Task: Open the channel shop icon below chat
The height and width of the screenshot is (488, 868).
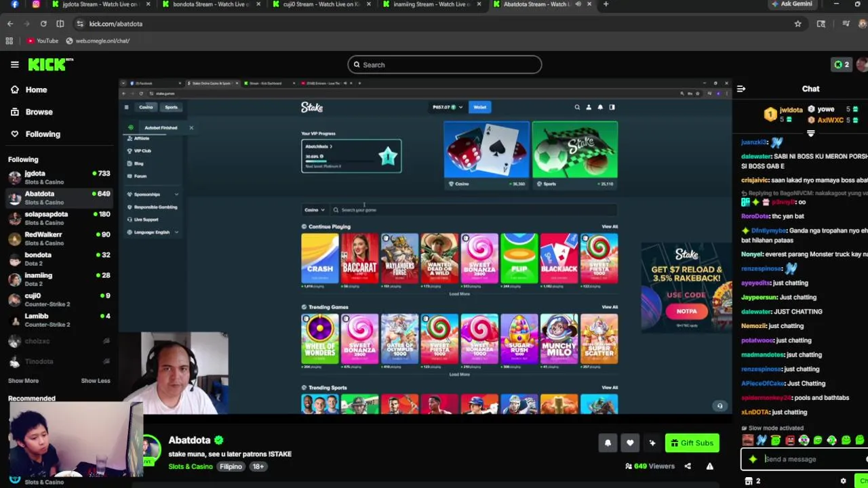Action: [x=749, y=481]
